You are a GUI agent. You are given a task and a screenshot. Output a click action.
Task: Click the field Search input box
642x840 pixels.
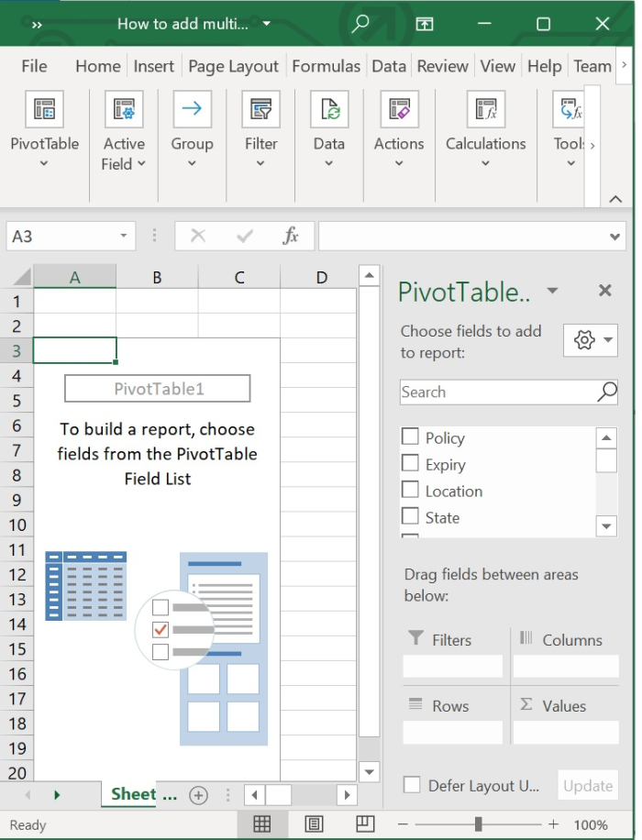click(498, 392)
